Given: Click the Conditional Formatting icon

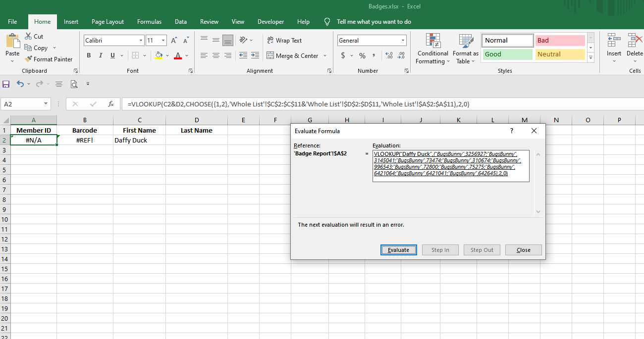Looking at the screenshot, I should [x=432, y=41].
